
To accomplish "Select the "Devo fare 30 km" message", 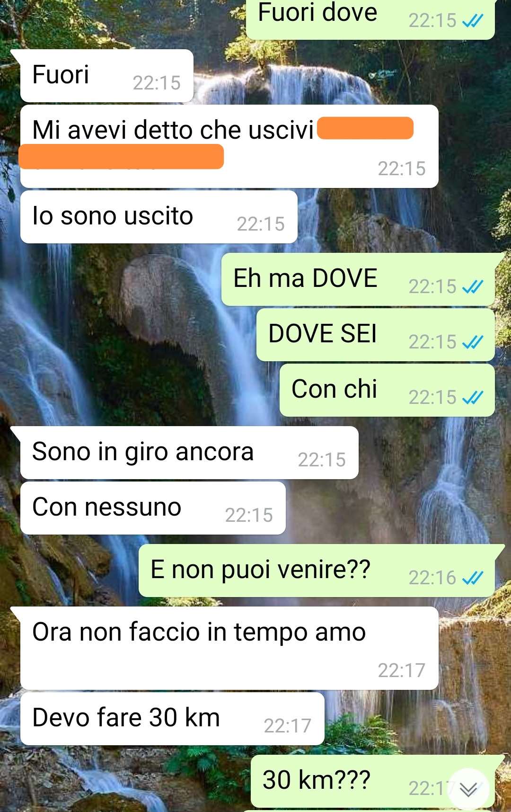I will click(172, 719).
